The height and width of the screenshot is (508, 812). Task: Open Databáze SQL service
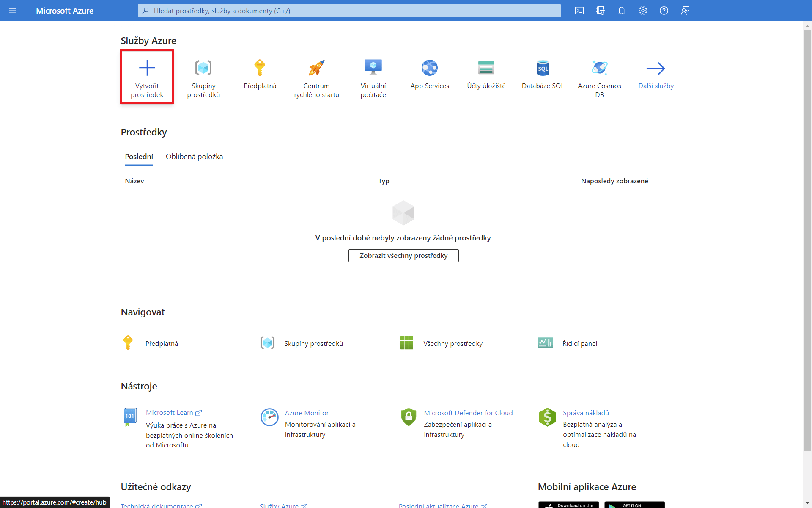(543, 68)
